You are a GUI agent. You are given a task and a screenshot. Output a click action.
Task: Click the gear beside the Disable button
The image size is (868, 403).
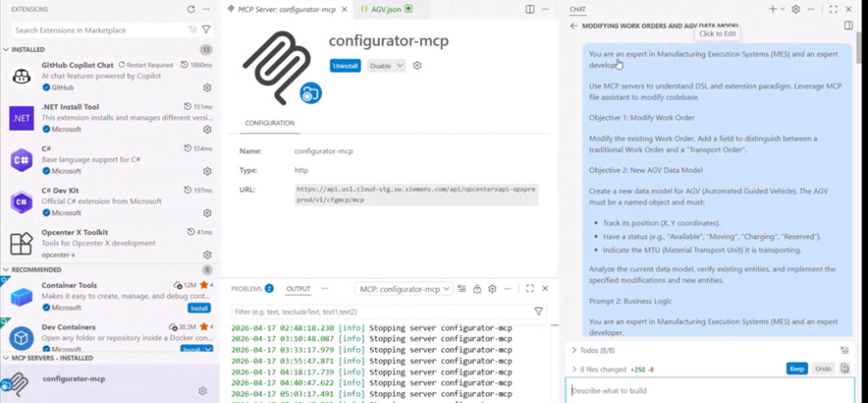417,65
